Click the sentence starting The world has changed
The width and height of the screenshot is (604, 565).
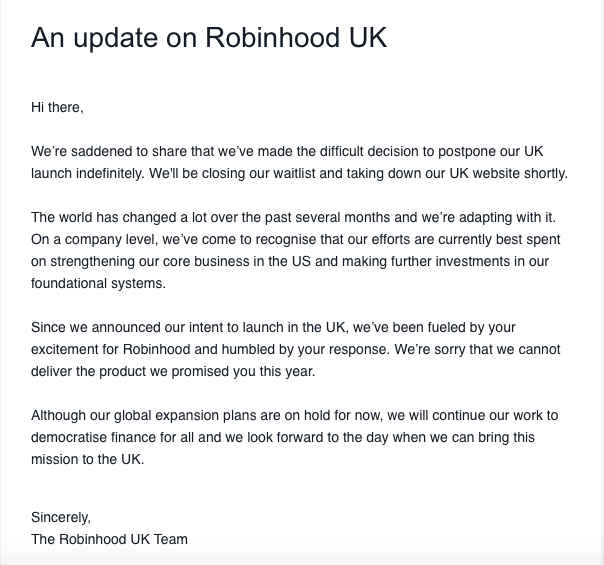click(x=293, y=217)
